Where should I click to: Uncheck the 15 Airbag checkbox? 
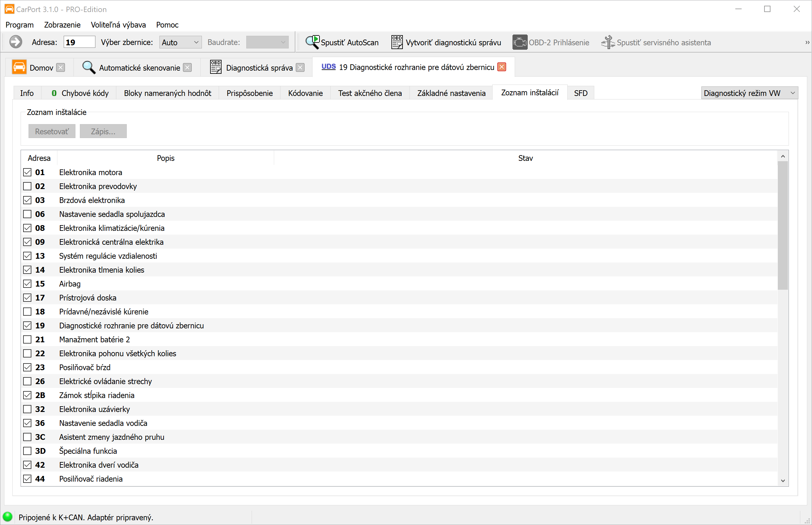click(x=27, y=284)
